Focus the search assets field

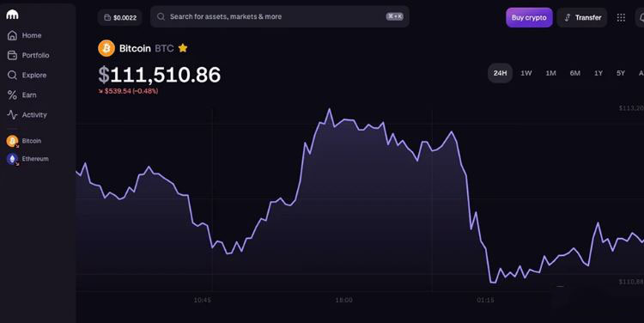(x=280, y=16)
